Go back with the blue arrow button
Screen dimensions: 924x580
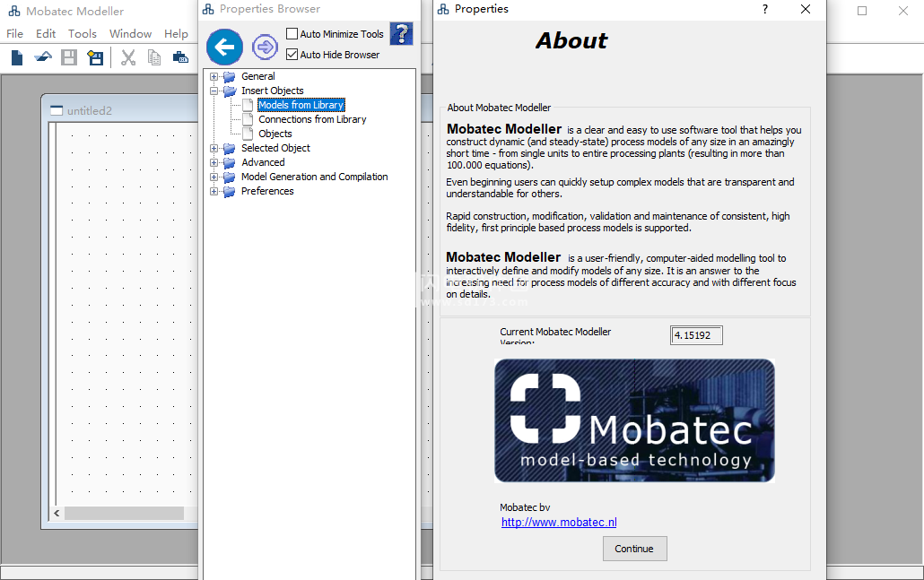point(224,48)
